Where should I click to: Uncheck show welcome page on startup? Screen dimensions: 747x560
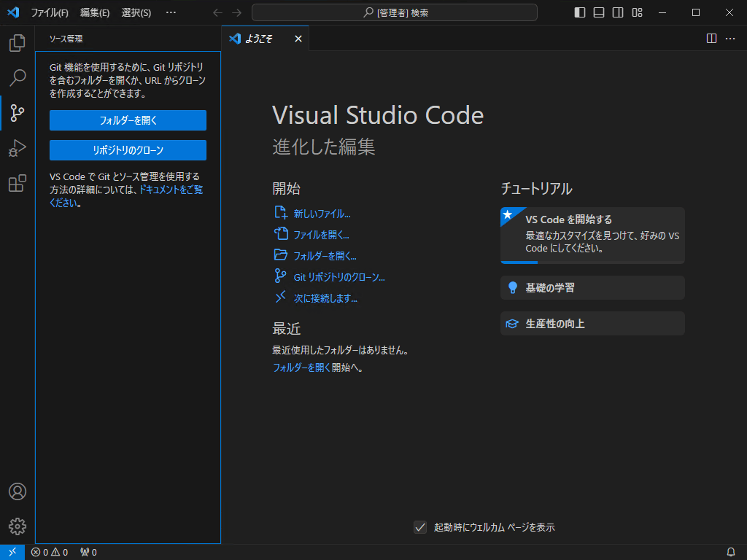click(420, 527)
